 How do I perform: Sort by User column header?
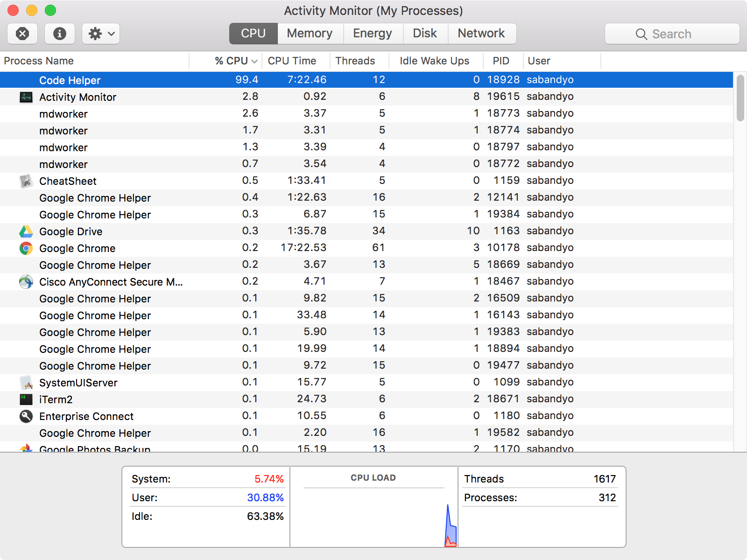pyautogui.click(x=562, y=61)
